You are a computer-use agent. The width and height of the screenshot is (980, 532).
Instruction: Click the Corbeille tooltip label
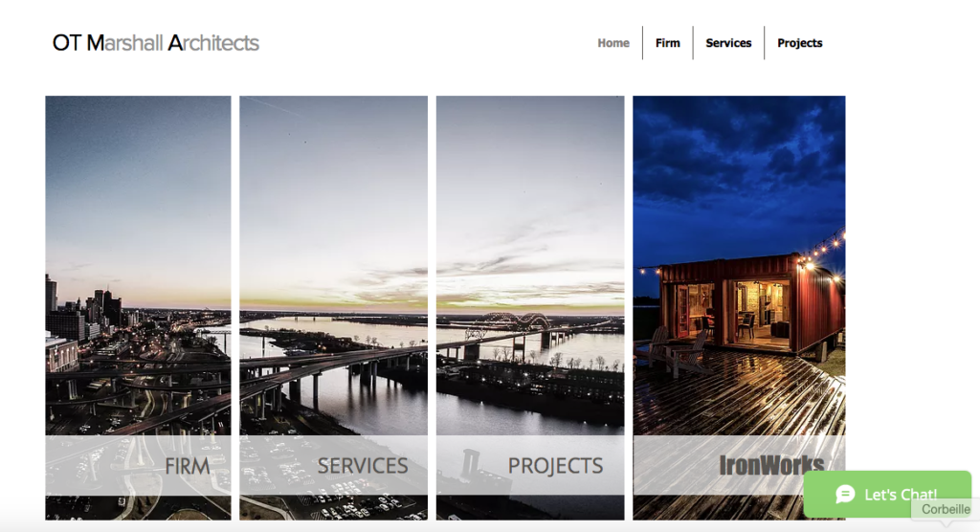[945, 509]
